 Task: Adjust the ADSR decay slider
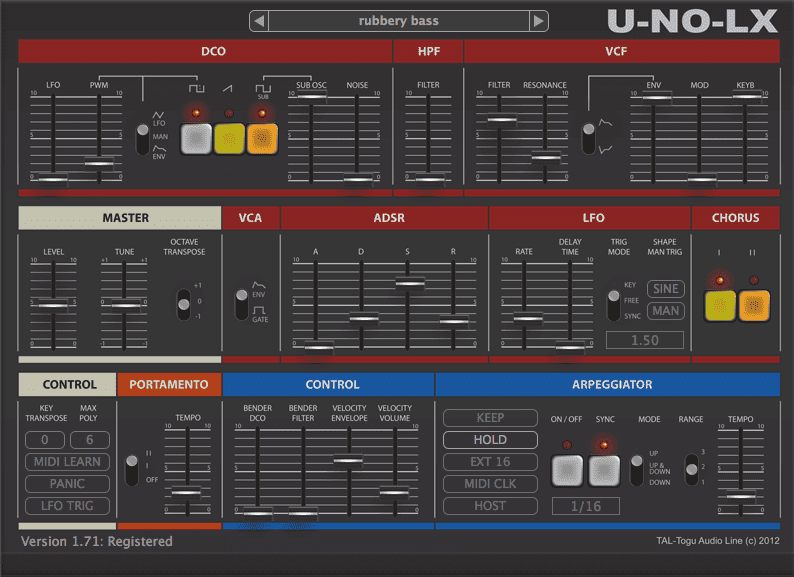tap(364, 319)
